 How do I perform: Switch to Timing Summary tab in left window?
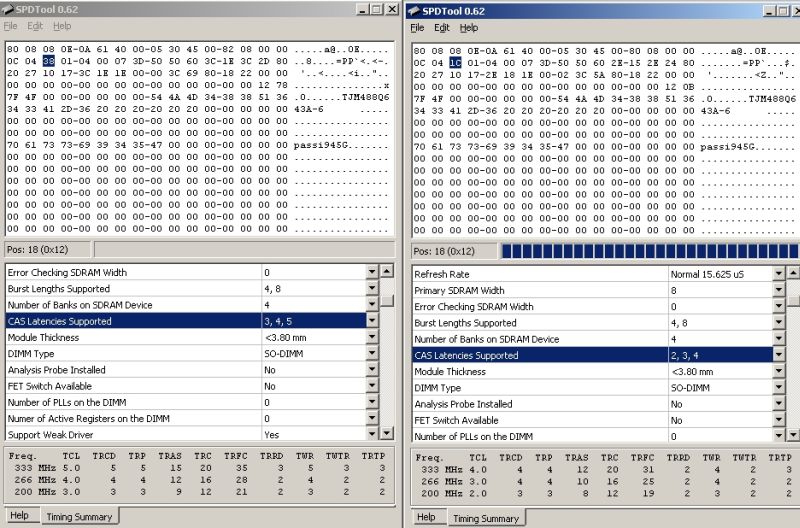pos(79,516)
